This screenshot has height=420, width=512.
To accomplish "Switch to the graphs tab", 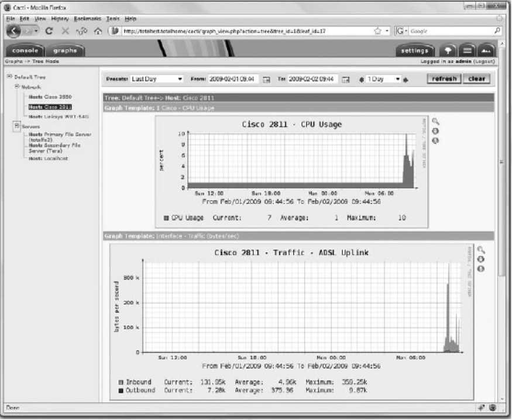I will coord(65,50).
